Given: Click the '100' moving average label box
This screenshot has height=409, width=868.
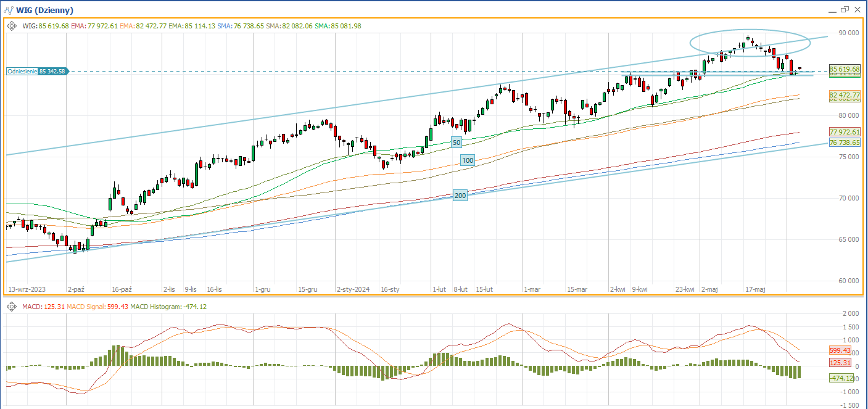Looking at the screenshot, I should click(468, 160).
